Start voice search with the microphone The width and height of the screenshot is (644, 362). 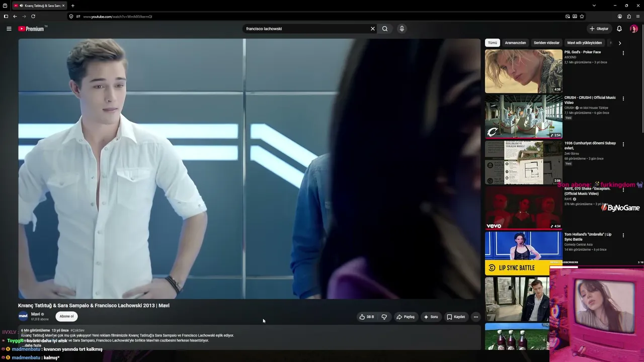pyautogui.click(x=401, y=29)
